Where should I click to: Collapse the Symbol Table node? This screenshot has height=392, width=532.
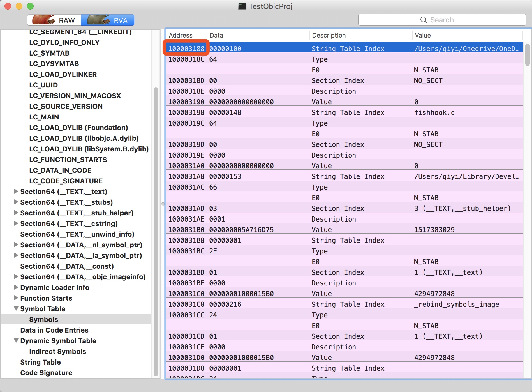(x=16, y=308)
